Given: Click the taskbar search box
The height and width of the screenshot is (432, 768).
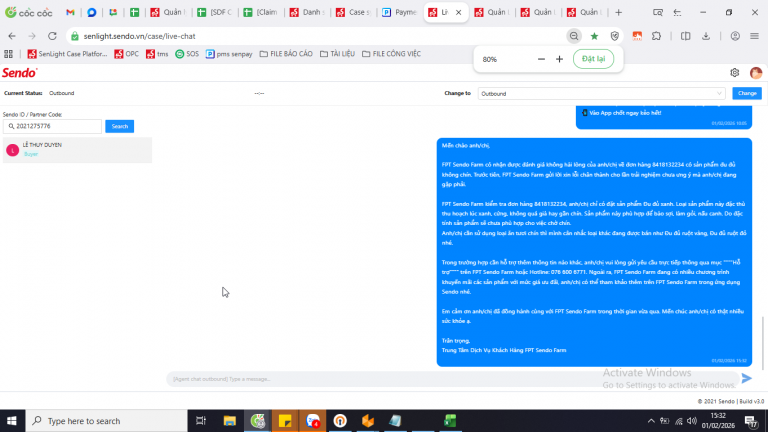Looking at the screenshot, I should [106, 421].
